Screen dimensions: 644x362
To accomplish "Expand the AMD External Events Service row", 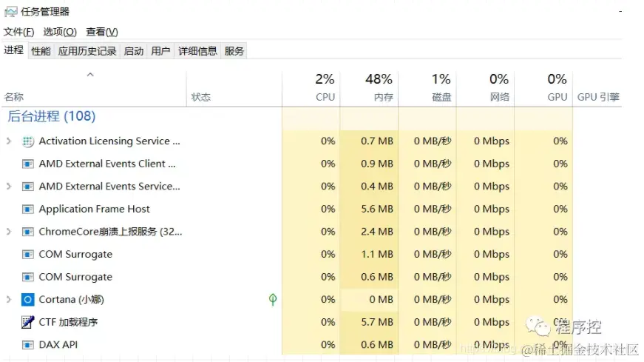I will [x=9, y=187].
